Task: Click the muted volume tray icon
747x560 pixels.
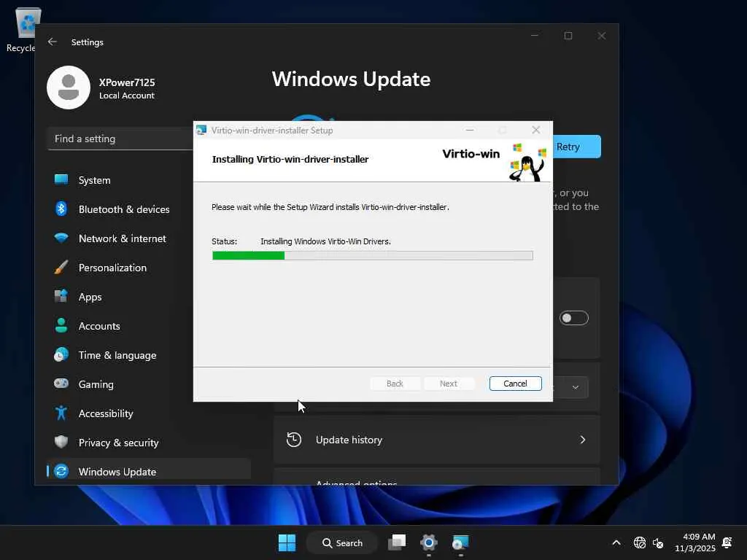Action: 659,542
